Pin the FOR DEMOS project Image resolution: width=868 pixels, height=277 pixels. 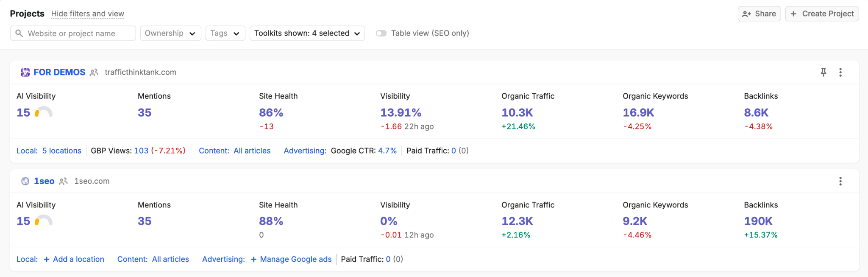[823, 72]
